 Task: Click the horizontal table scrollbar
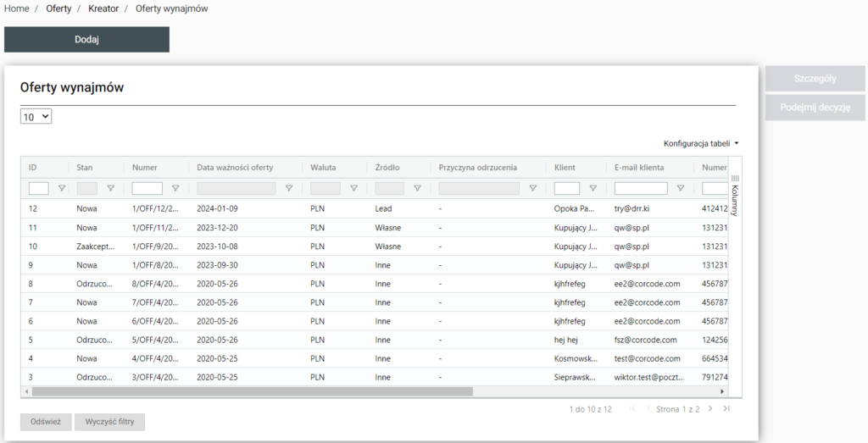pos(253,391)
